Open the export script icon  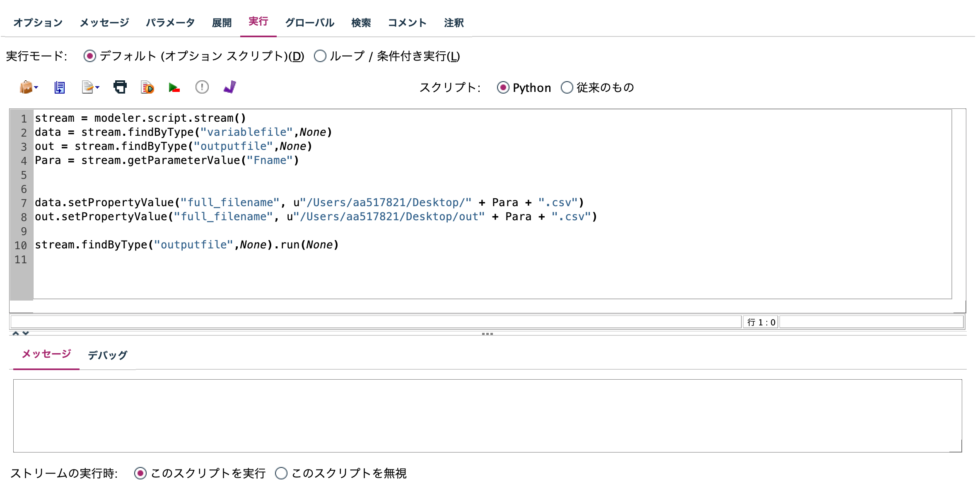tap(87, 87)
